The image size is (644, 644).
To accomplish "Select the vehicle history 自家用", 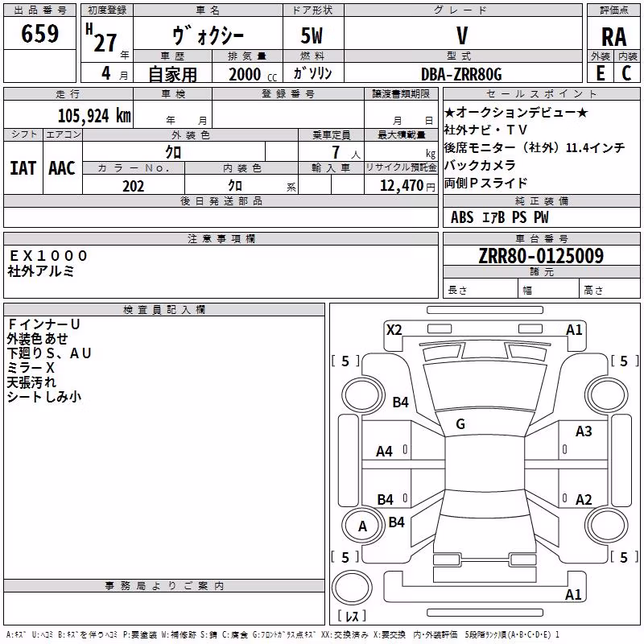I will [x=172, y=74].
